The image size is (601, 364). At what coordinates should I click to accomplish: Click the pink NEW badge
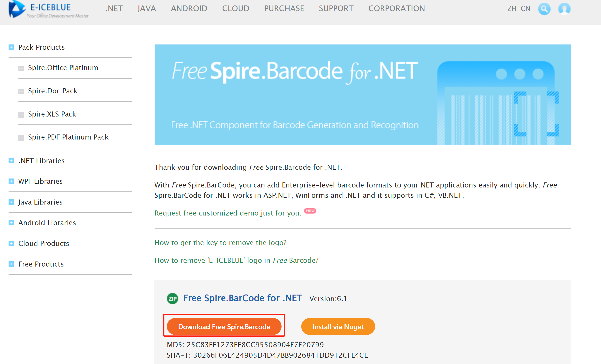(x=310, y=211)
